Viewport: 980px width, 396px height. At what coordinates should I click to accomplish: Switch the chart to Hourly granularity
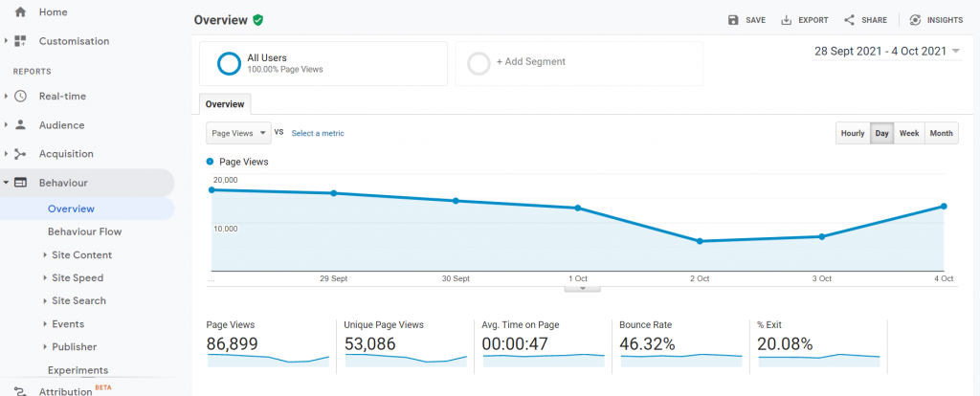pyautogui.click(x=852, y=134)
